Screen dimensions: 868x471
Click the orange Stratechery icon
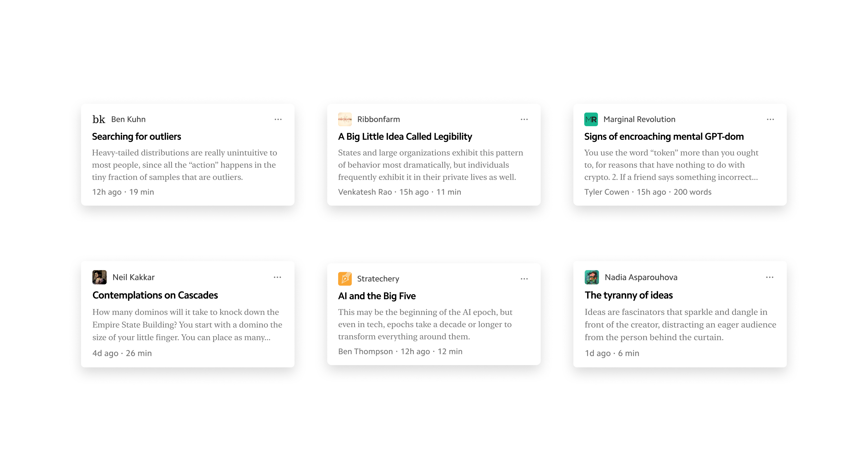coord(345,279)
